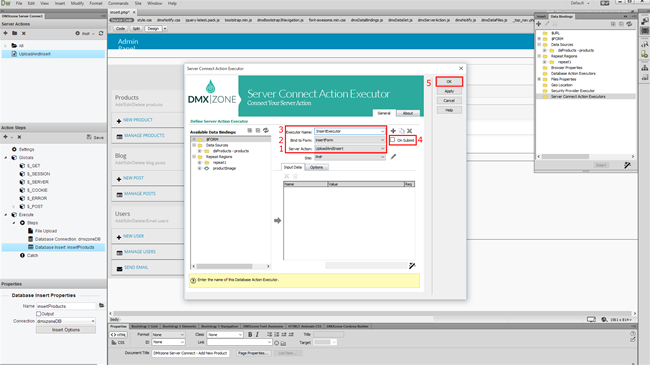Click site map icon in right dock strip

click(645, 68)
